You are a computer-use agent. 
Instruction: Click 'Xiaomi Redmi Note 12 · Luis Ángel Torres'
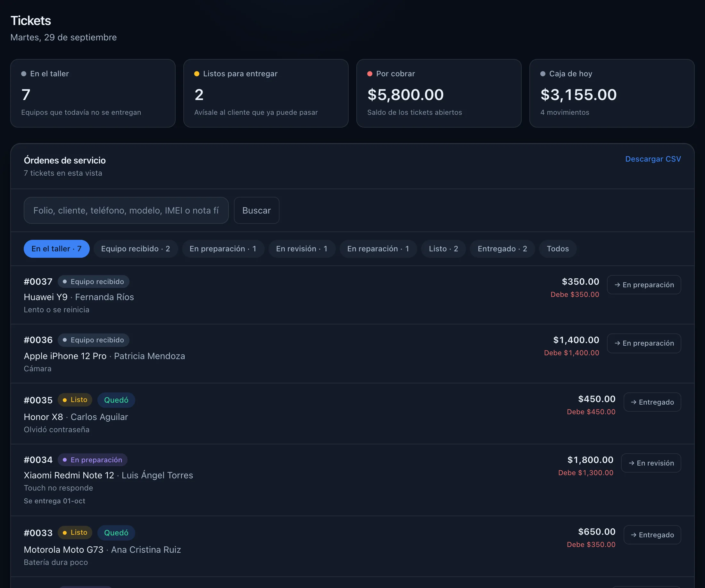108,475
